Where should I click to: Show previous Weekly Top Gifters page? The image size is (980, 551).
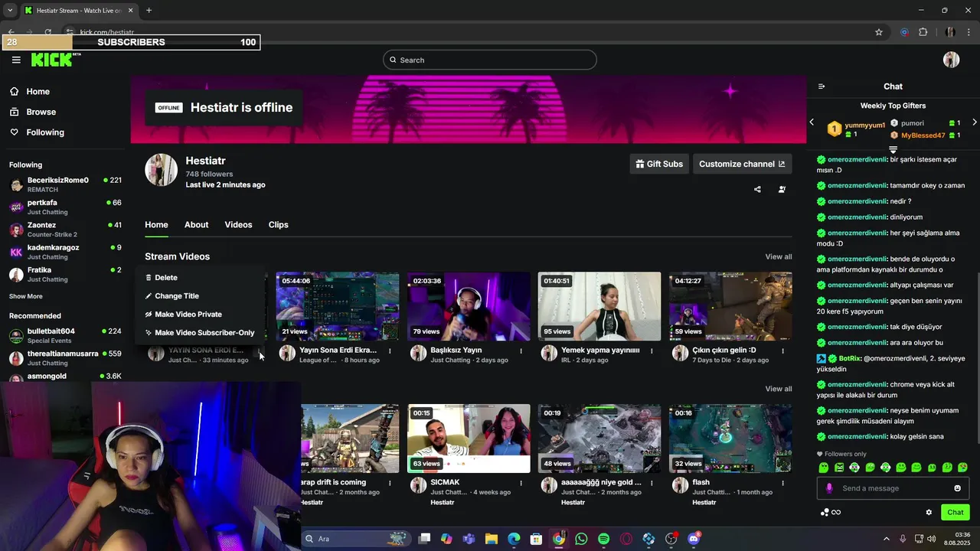812,122
